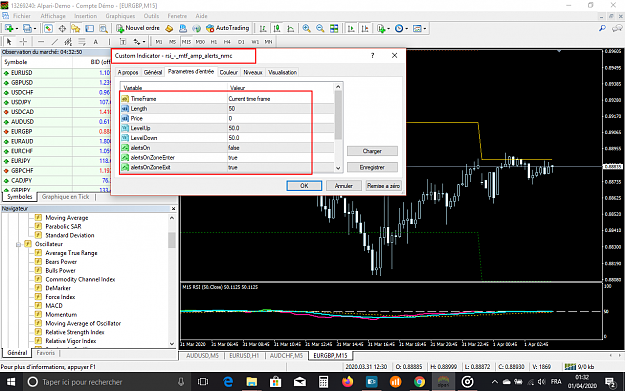Open the Fichier menu

[x=22, y=16]
